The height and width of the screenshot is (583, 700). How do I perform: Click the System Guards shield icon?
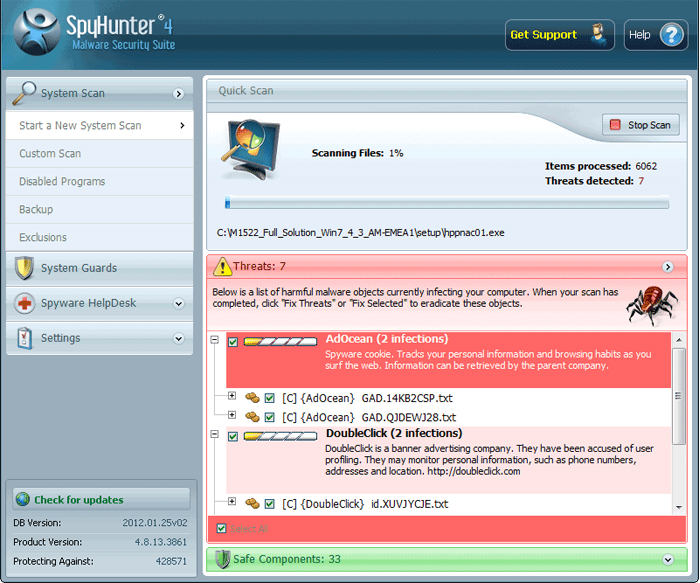pyautogui.click(x=24, y=268)
